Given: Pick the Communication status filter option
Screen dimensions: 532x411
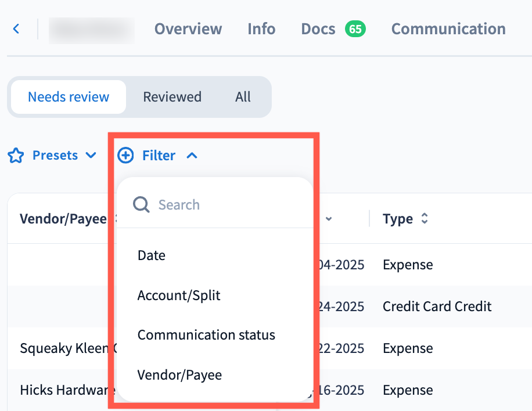Looking at the screenshot, I should coord(206,335).
